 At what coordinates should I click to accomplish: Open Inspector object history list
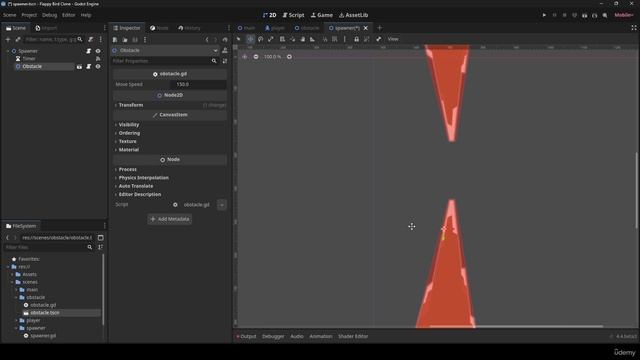pos(225,40)
